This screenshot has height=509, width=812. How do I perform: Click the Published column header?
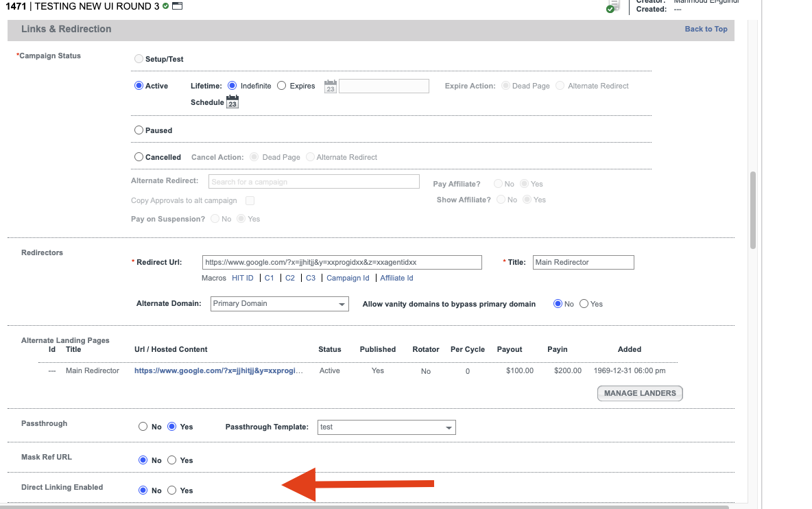coord(377,350)
